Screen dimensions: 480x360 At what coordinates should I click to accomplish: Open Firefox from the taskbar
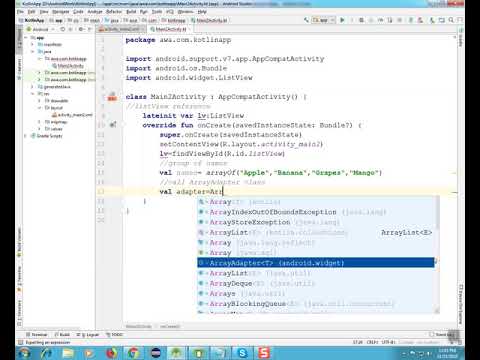point(112,353)
